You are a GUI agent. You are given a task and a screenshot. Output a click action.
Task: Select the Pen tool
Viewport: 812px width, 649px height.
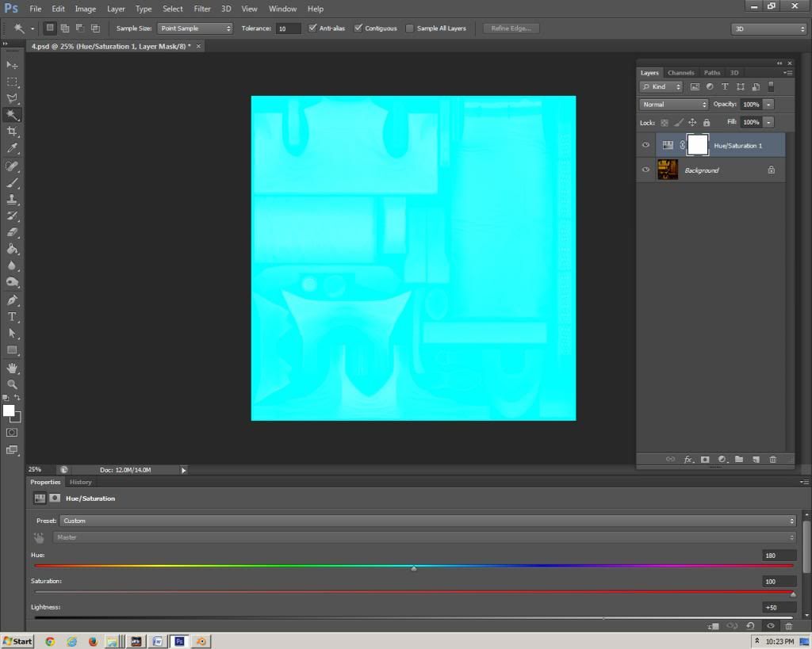(12, 300)
